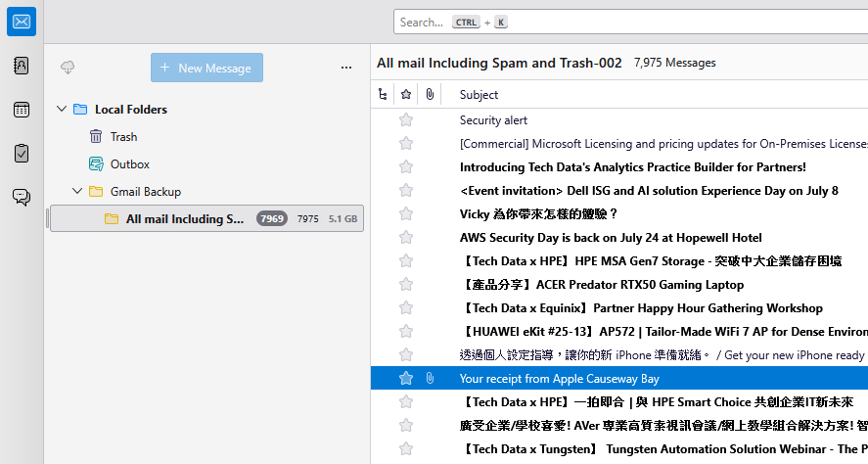
Task: Click the 7,975 Messages count label
Action: pyautogui.click(x=675, y=63)
